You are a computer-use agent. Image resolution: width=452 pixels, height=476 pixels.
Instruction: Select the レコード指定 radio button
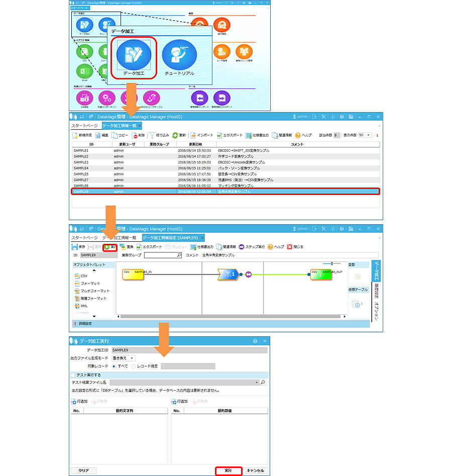point(134,366)
